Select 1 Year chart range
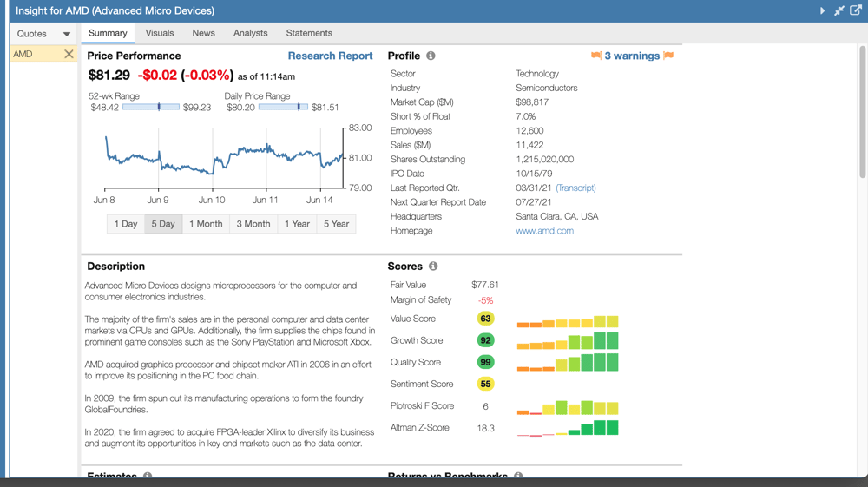 pyautogui.click(x=297, y=224)
